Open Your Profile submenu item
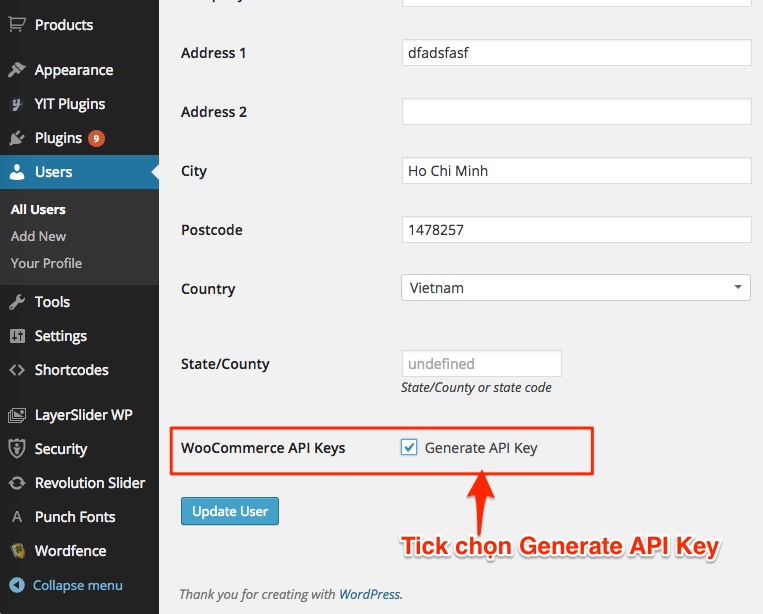The width and height of the screenshot is (763, 614). [46, 263]
